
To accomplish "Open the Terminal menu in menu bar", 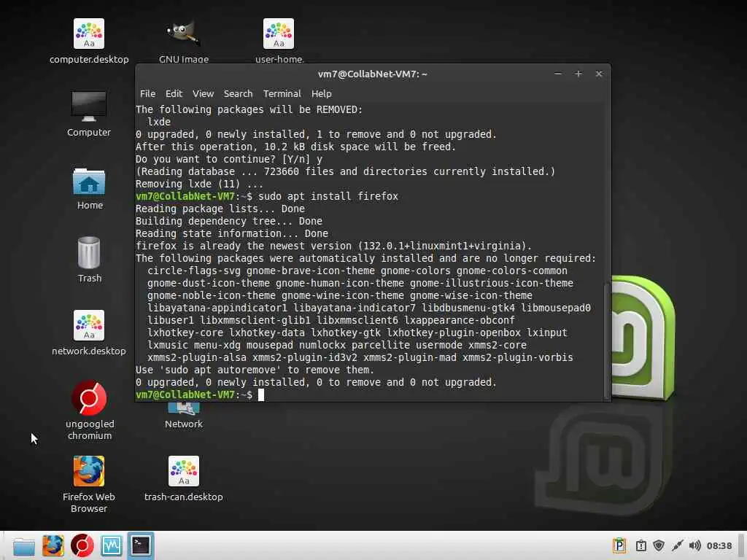I will (x=282, y=94).
